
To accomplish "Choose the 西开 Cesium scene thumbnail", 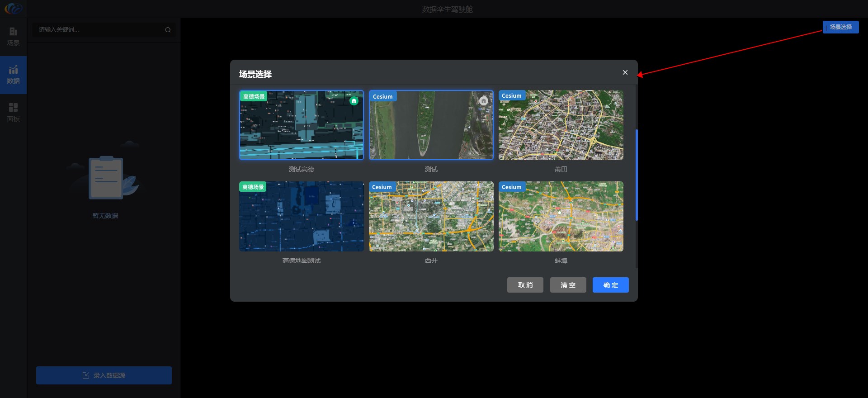I will pyautogui.click(x=431, y=217).
